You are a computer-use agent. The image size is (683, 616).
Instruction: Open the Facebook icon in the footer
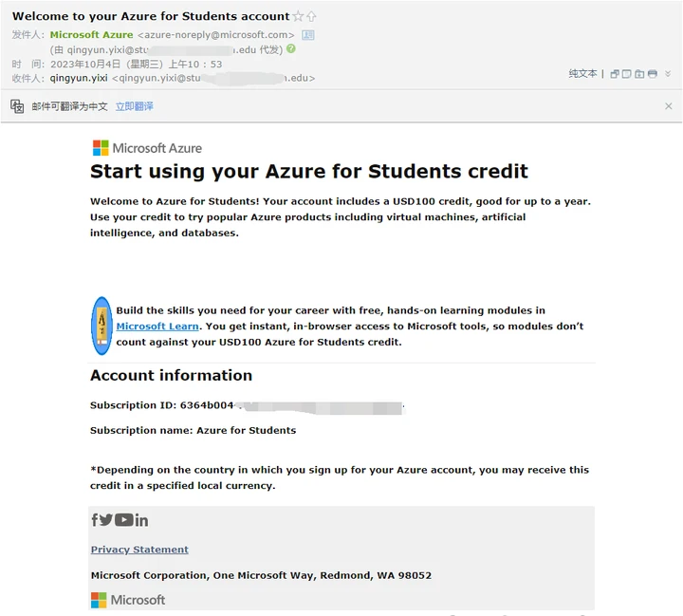(95, 519)
